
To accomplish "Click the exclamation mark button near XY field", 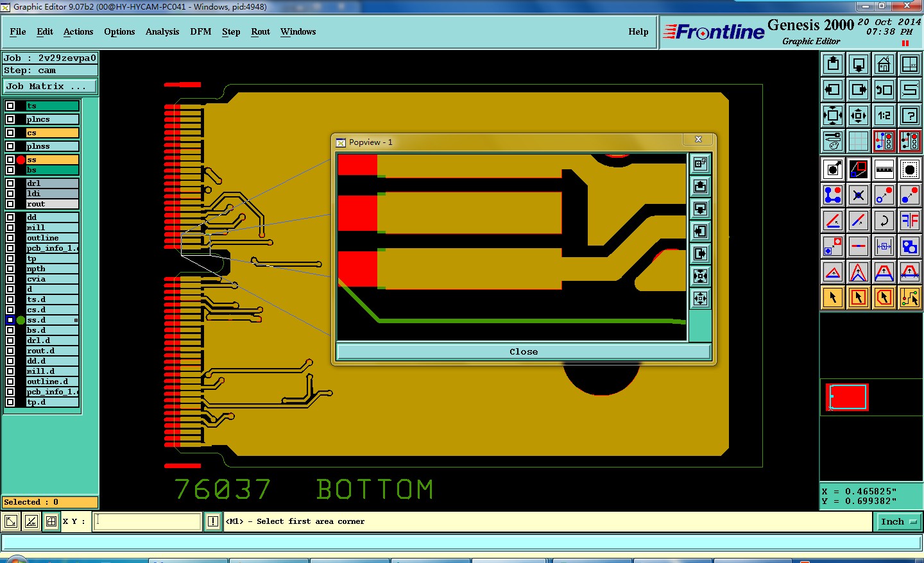I will pos(213,521).
